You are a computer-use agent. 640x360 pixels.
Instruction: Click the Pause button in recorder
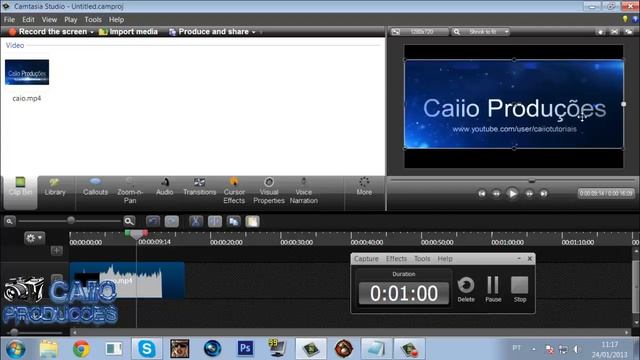pyautogui.click(x=493, y=289)
